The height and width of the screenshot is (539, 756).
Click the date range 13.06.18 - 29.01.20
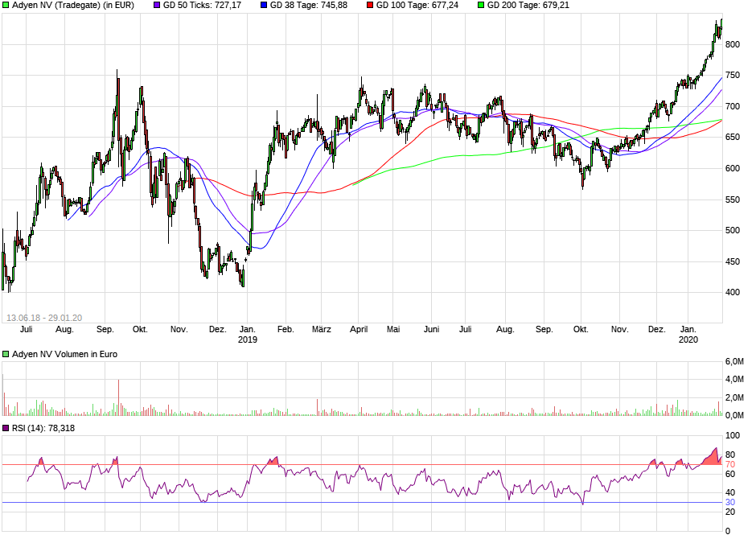coord(43,317)
